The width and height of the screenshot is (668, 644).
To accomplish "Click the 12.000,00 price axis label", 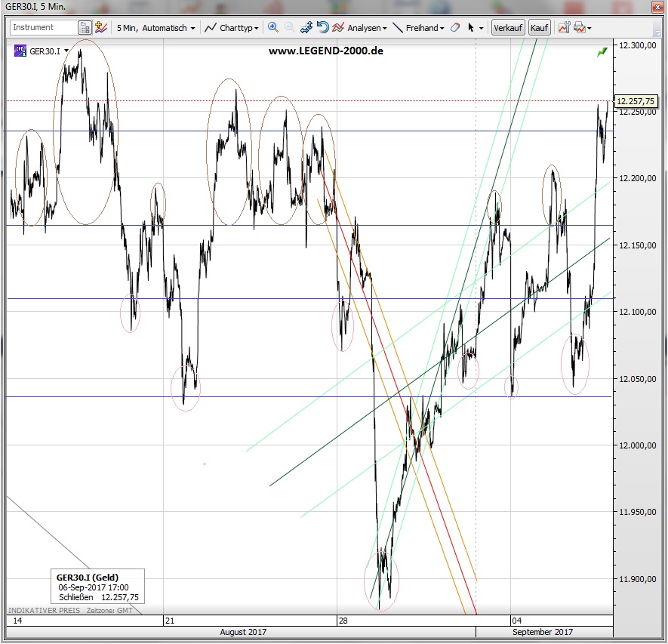I will click(637, 445).
